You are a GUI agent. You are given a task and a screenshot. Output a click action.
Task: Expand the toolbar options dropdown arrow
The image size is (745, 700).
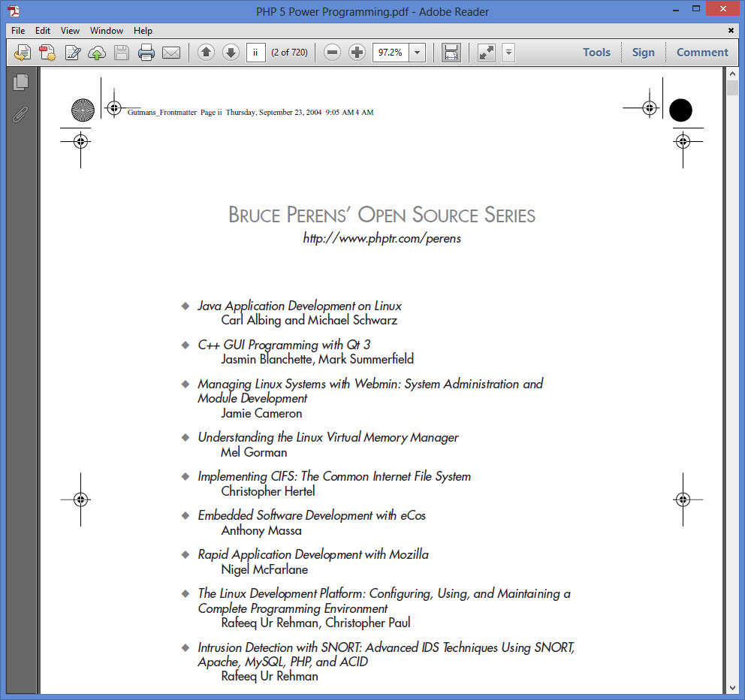[x=508, y=53]
